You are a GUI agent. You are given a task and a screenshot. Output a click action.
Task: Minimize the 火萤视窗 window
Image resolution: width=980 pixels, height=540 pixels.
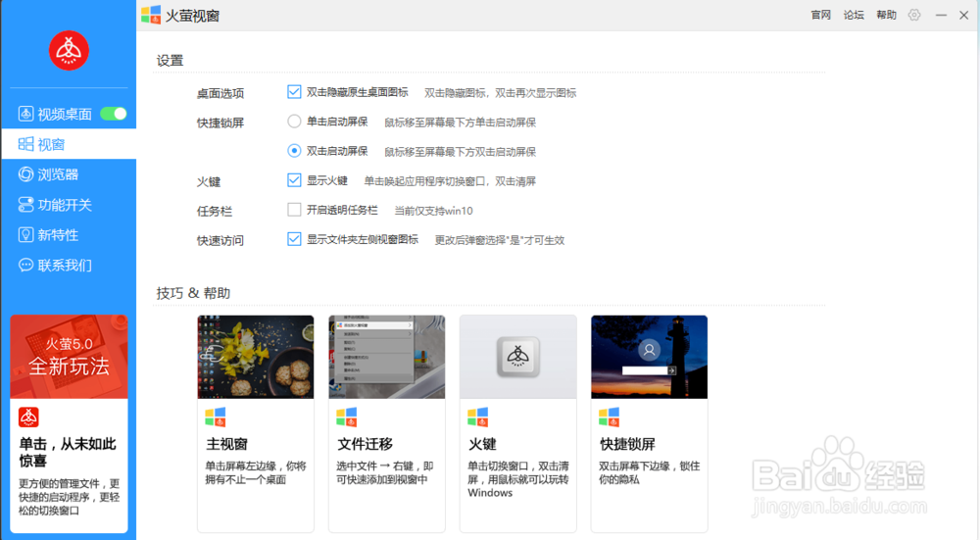941,15
